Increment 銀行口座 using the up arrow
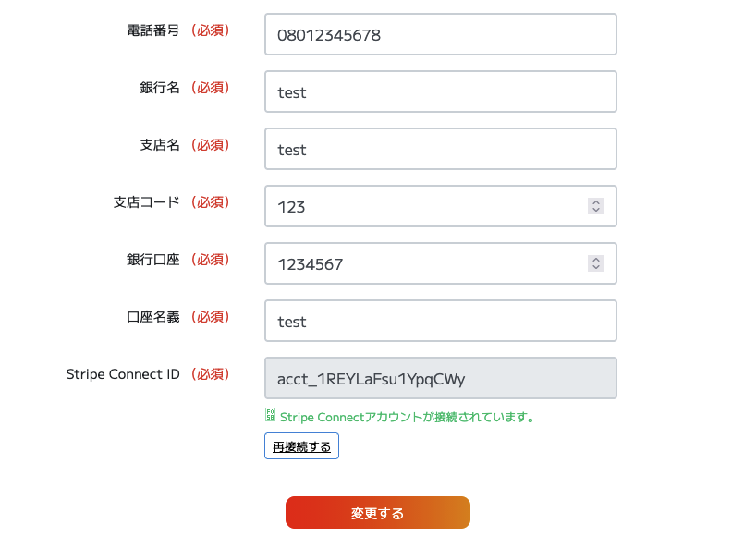Screen dimensions: 756x548 point(596,260)
